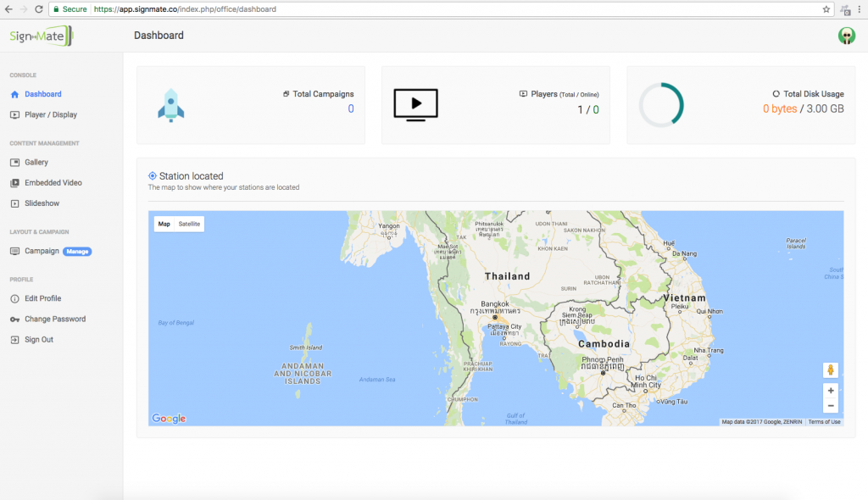Screen dimensions: 868x500
Task: Reload the page
Action: coord(38,8)
